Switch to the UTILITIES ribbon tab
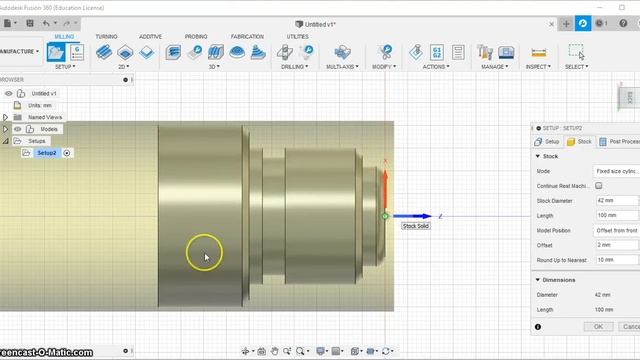This screenshot has width=640, height=360. (298, 36)
